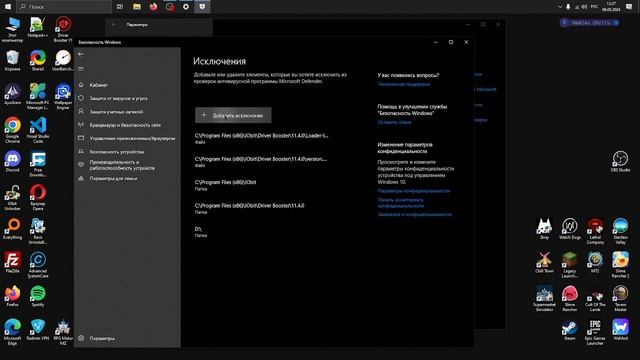Open the Windows Start menu

click(x=8, y=7)
